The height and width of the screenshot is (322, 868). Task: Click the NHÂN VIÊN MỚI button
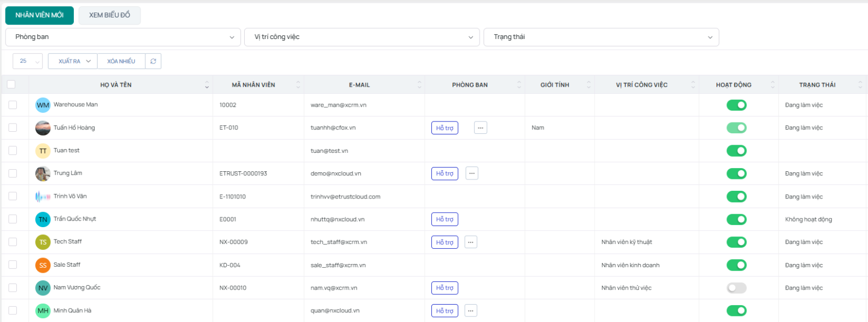(40, 15)
